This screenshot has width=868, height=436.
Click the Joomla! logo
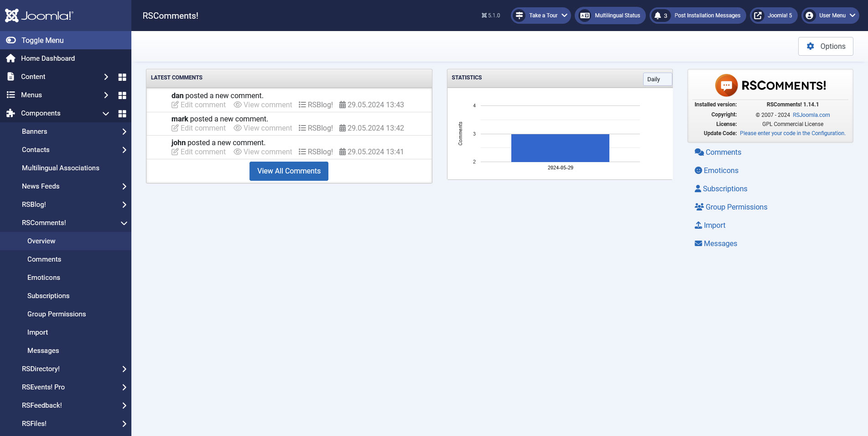[39, 16]
